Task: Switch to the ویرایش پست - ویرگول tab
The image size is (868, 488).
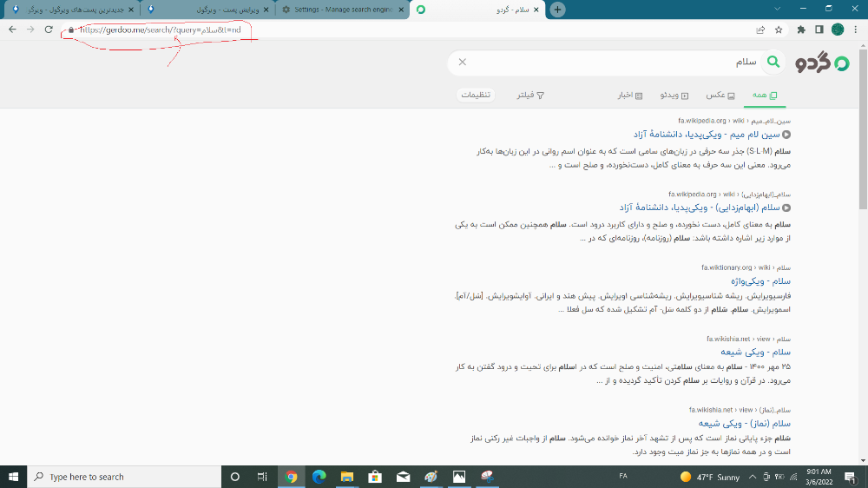Action: [x=207, y=10]
